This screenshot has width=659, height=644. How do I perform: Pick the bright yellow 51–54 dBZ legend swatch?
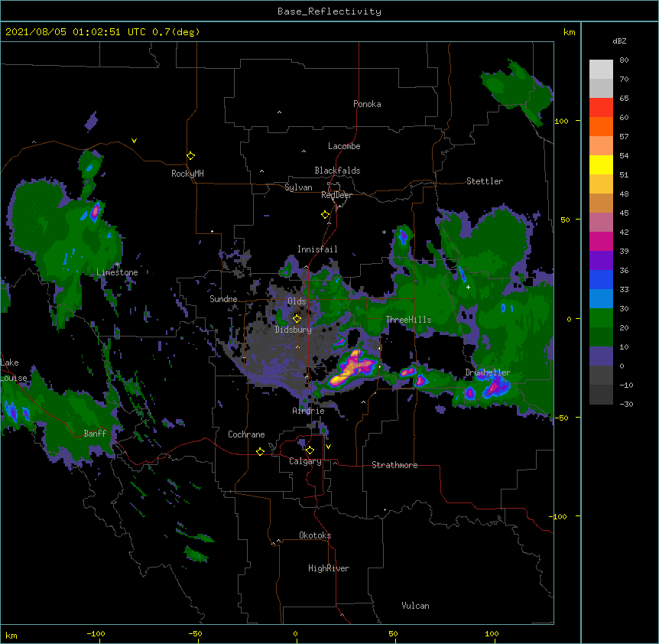coord(601,164)
